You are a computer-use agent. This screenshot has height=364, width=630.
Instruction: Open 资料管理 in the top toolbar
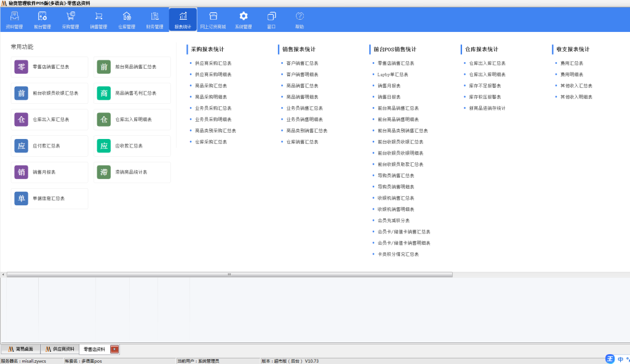pos(14,20)
